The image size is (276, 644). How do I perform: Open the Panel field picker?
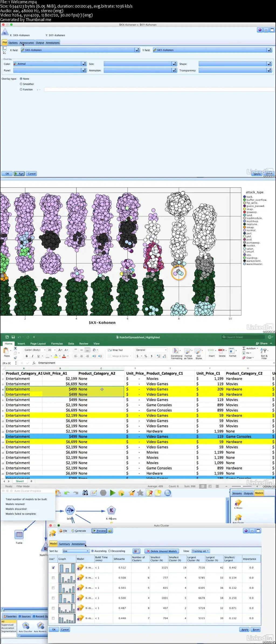(84, 70)
